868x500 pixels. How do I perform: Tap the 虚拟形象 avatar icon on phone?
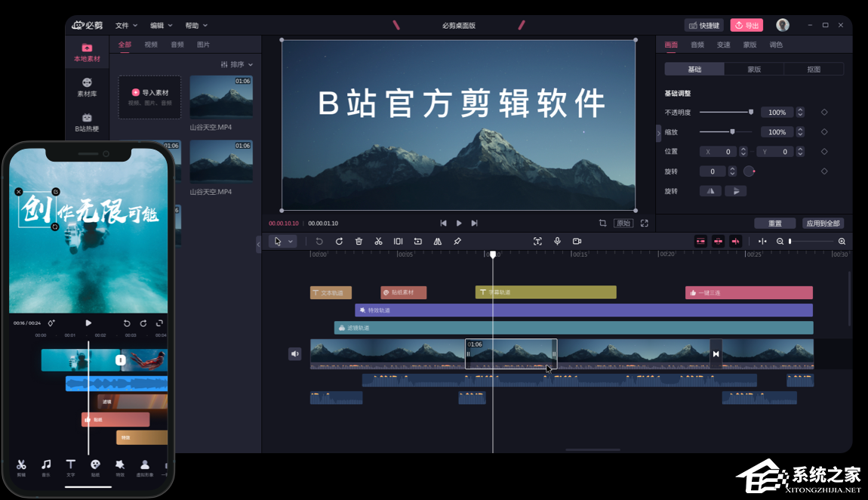[144, 468]
